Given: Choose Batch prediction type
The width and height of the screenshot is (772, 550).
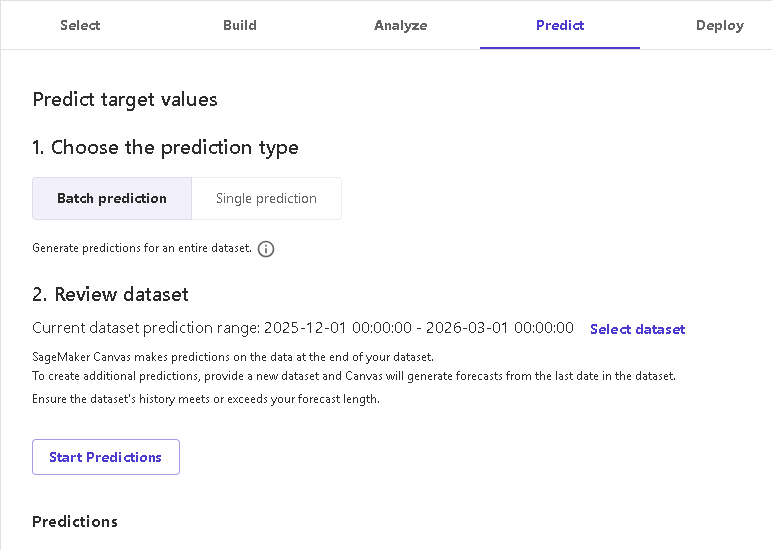Looking at the screenshot, I should point(112,198).
